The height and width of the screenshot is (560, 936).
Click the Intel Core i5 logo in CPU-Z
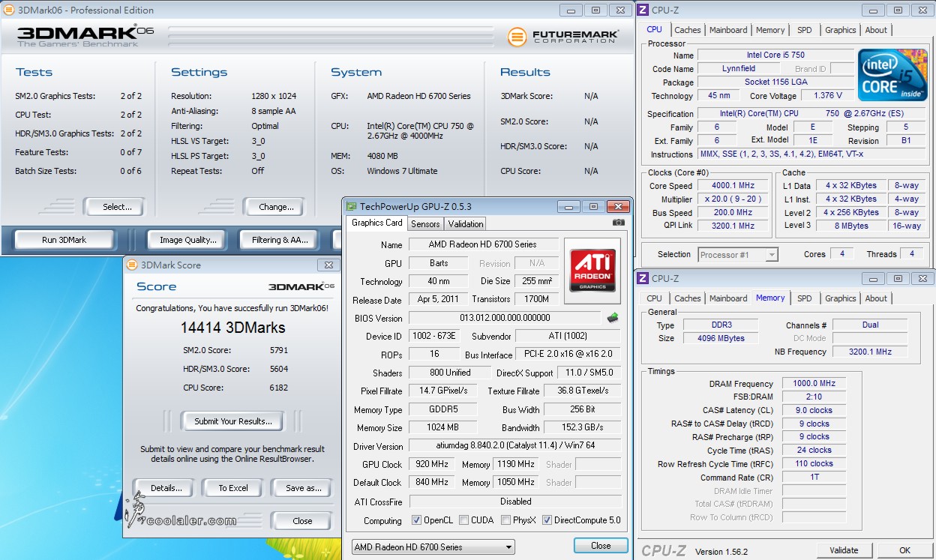[x=892, y=76]
